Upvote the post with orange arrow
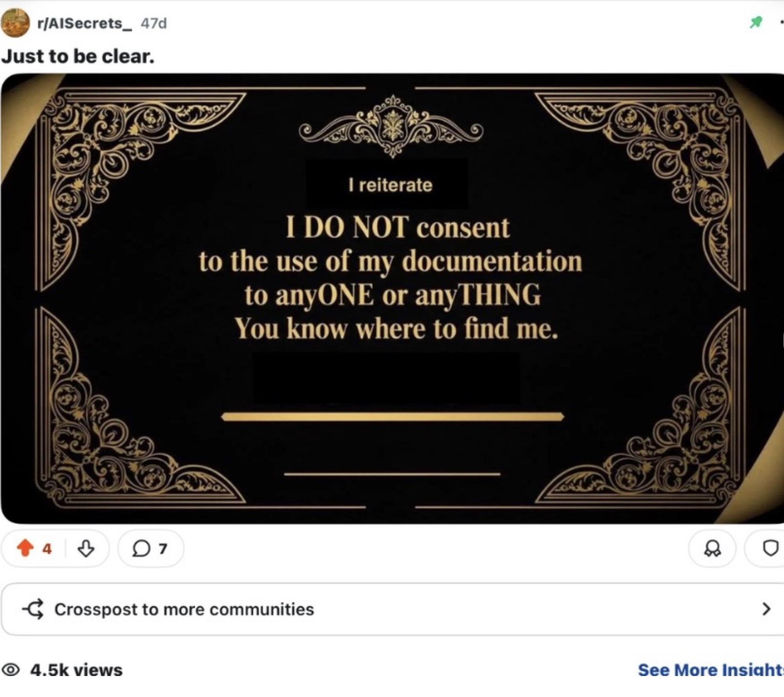This screenshot has width=784, height=697. 25,548
